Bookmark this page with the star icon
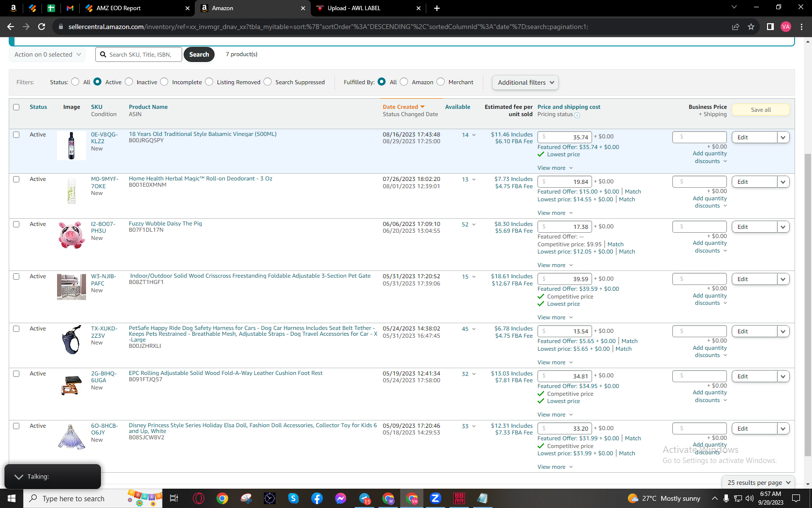Image resolution: width=812 pixels, height=508 pixels. (751, 27)
